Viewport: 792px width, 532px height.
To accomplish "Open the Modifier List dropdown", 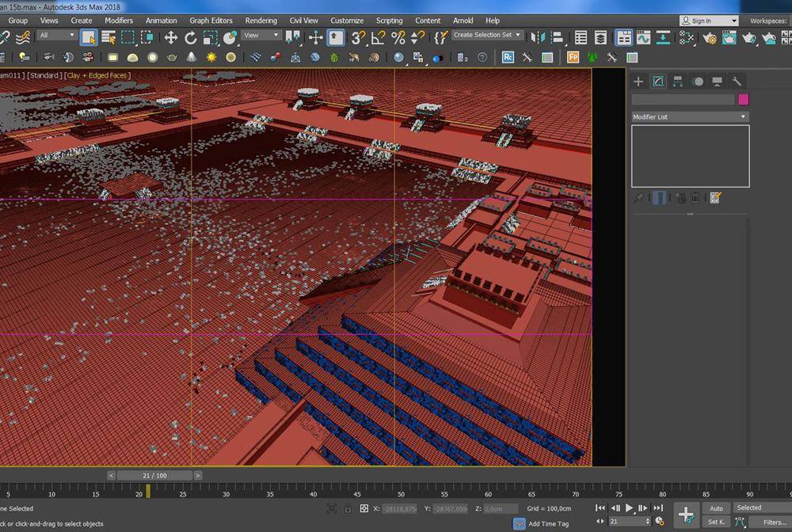I will pos(689,116).
